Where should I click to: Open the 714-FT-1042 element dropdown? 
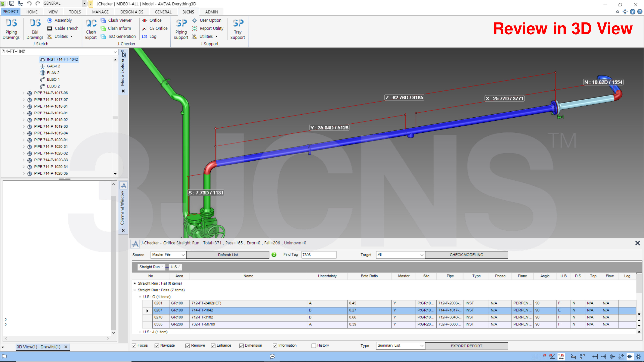point(115,52)
